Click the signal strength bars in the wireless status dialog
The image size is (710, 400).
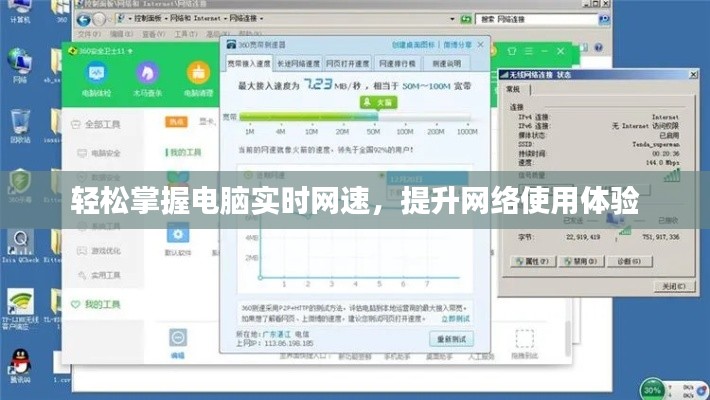point(672,175)
